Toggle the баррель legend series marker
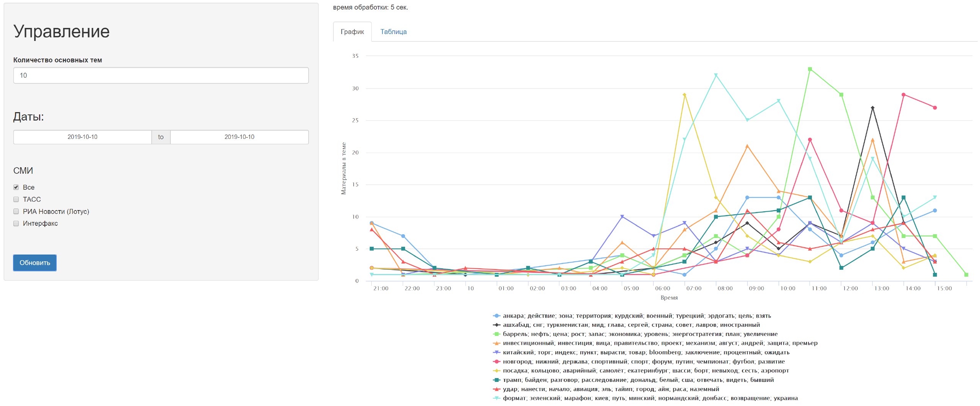980x406 pixels. [497, 334]
